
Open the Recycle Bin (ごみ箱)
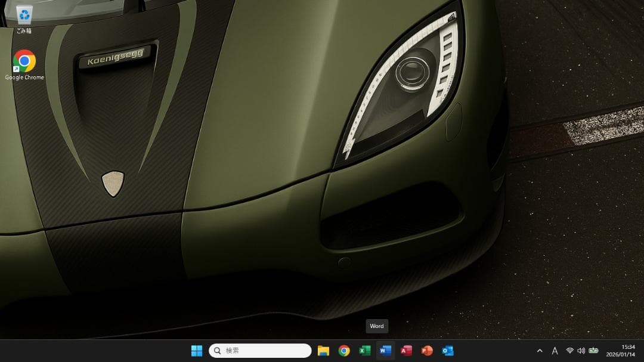point(24,15)
